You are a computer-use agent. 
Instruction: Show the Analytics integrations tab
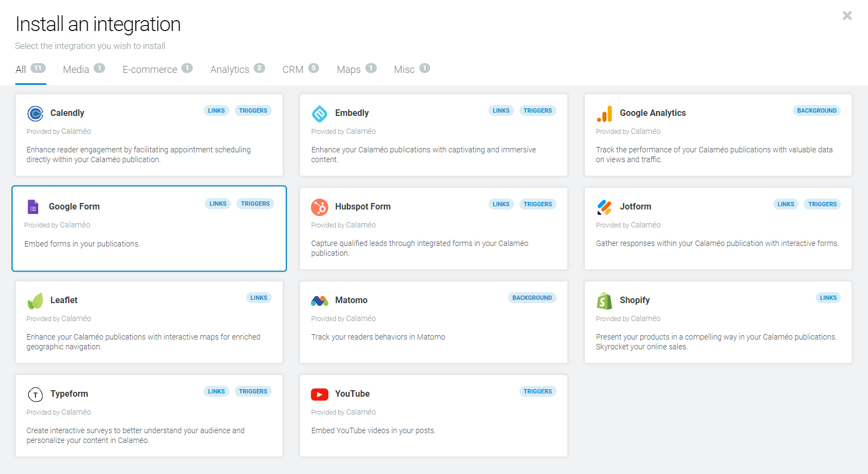[237, 70]
